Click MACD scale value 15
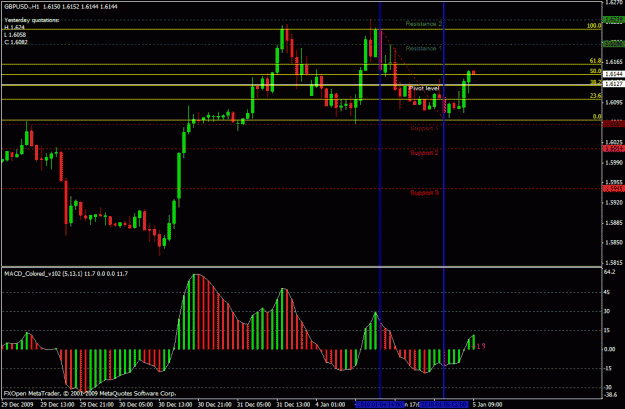The height and width of the screenshot is (409, 625). [607, 330]
